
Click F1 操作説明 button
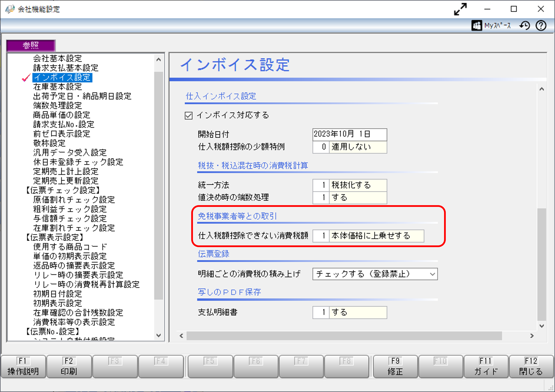point(23,366)
